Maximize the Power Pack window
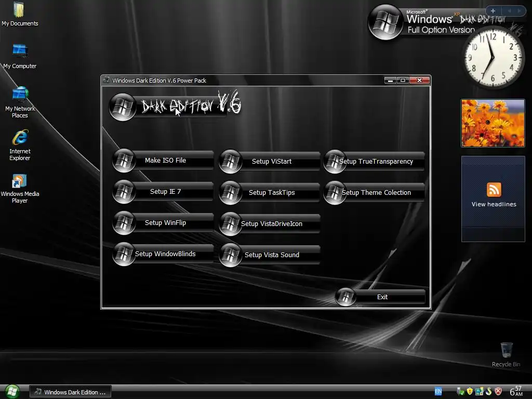The image size is (532, 399). 403,81
